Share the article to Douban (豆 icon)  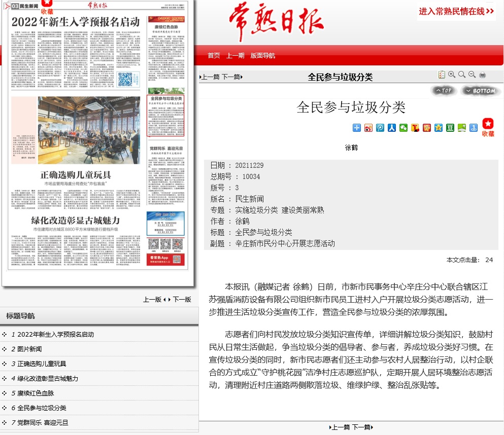click(x=450, y=128)
